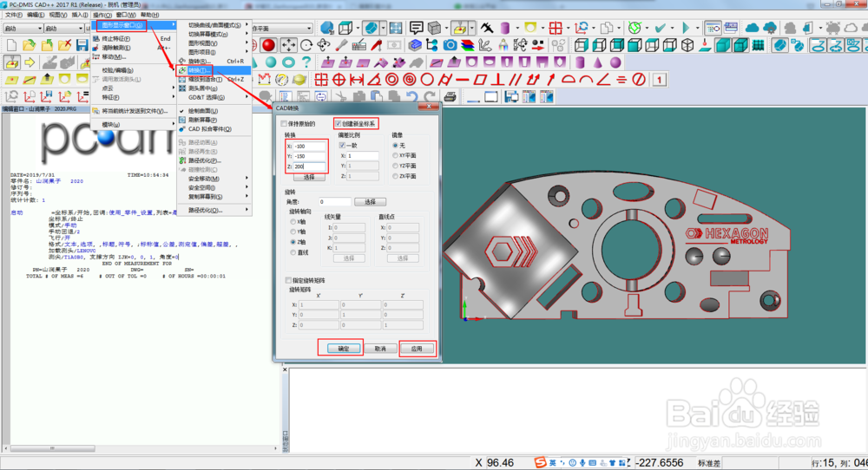Click the hammer and pick tools icon
This screenshot has height=470, width=868.
(487, 28)
